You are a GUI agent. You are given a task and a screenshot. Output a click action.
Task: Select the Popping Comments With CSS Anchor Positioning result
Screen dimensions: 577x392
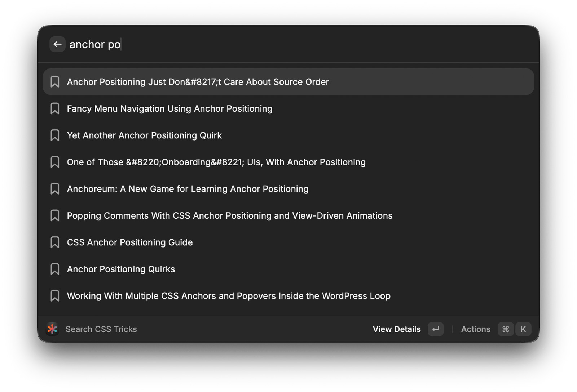[x=229, y=215]
